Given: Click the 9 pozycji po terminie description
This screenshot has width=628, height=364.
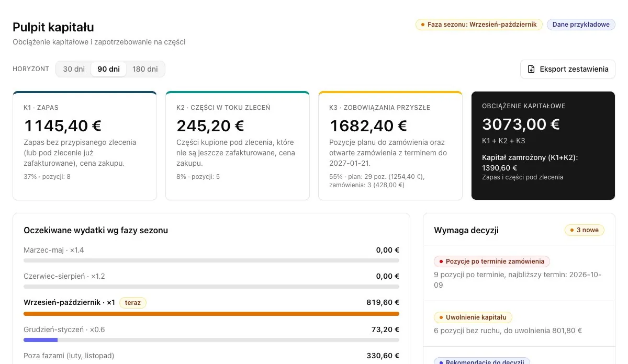Looking at the screenshot, I should coord(518,280).
